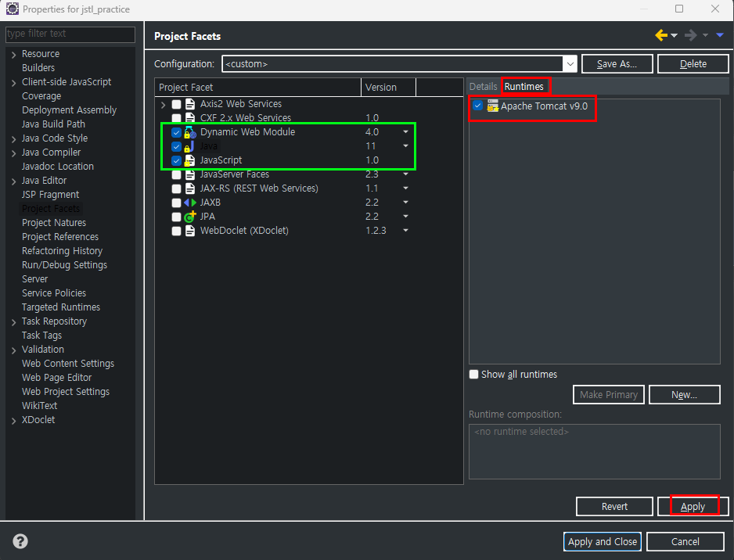Click the JavaServer Faces document icon
Image resolution: width=734 pixels, height=560 pixels.
[x=189, y=175]
